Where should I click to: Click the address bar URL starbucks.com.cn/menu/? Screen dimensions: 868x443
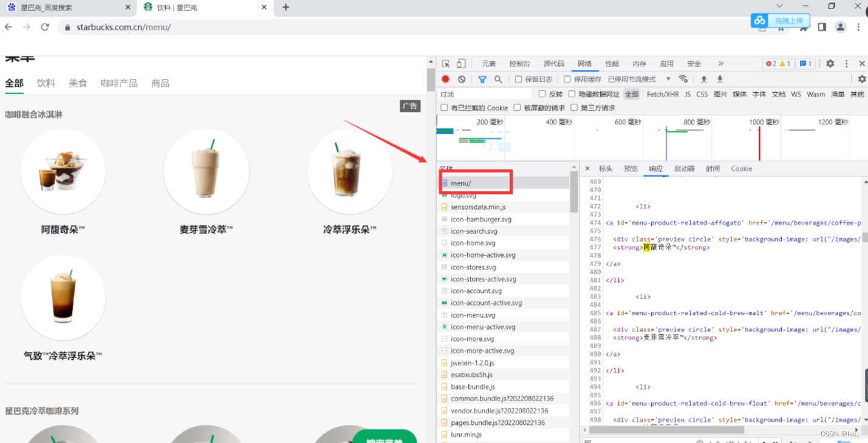pyautogui.click(x=123, y=27)
